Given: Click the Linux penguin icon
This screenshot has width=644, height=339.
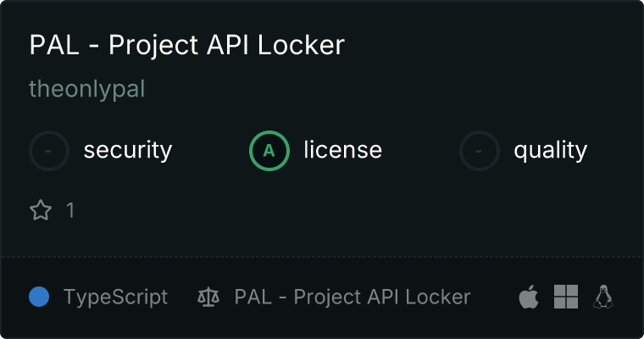Looking at the screenshot, I should tap(603, 297).
